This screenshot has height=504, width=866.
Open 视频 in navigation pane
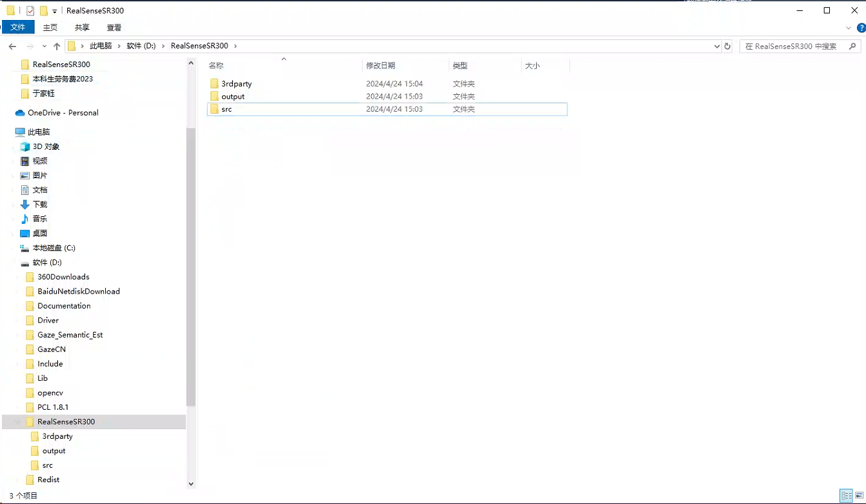pos(40,161)
